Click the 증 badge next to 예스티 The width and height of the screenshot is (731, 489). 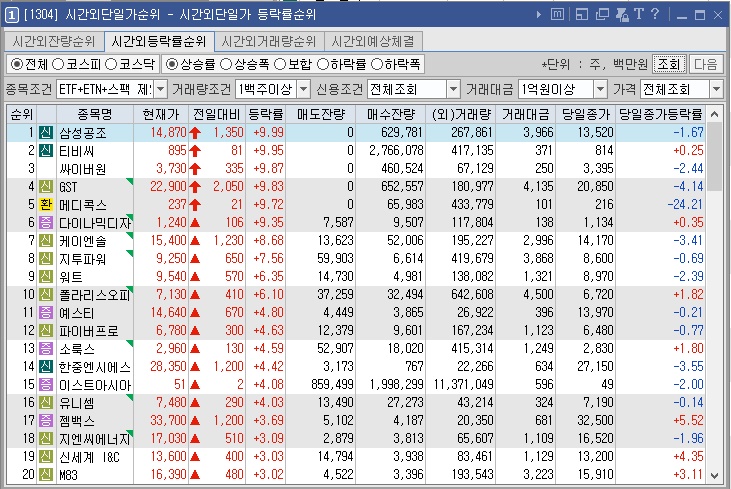coord(46,312)
